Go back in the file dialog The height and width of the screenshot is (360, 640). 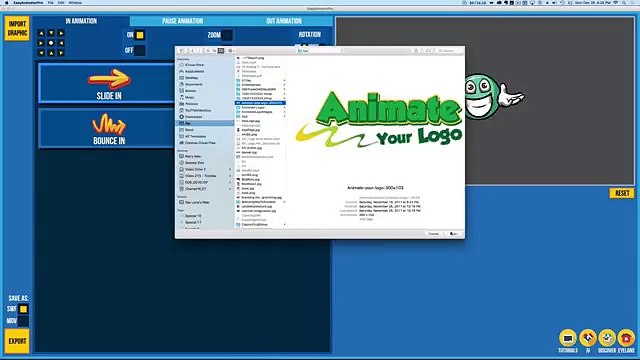pos(192,51)
